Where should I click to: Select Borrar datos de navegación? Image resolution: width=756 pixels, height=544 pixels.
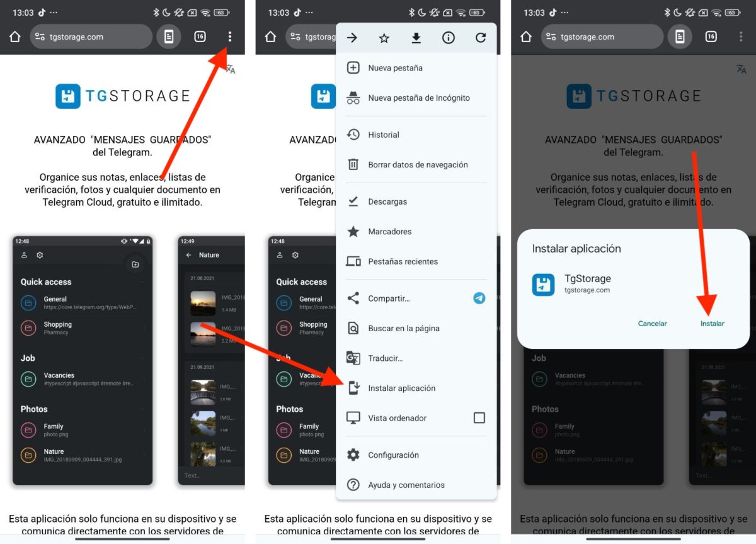coord(416,164)
